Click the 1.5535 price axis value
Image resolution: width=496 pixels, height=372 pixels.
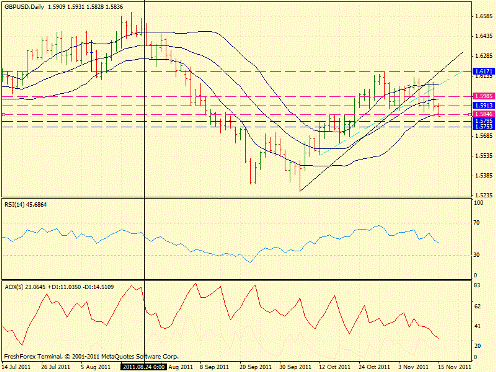pyautogui.click(x=484, y=156)
